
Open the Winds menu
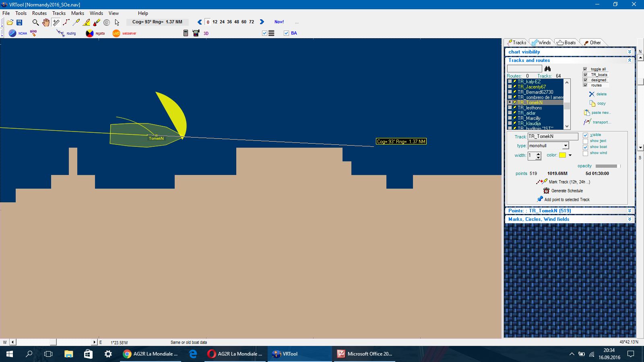[96, 13]
